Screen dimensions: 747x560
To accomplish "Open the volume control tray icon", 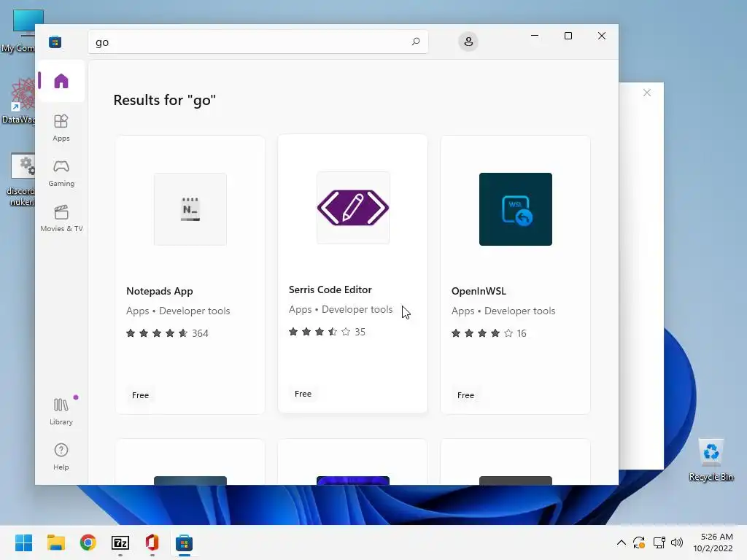I will tap(676, 542).
